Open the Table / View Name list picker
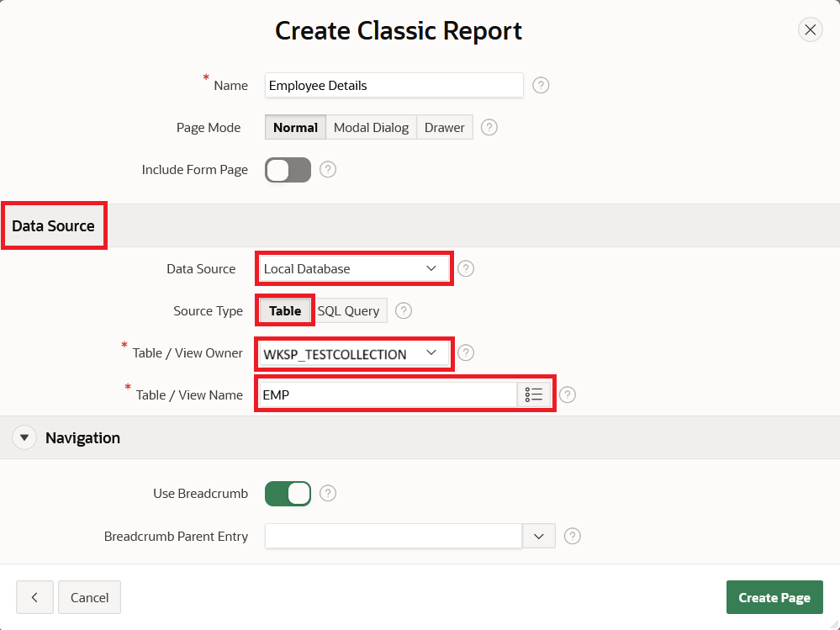 click(x=534, y=394)
